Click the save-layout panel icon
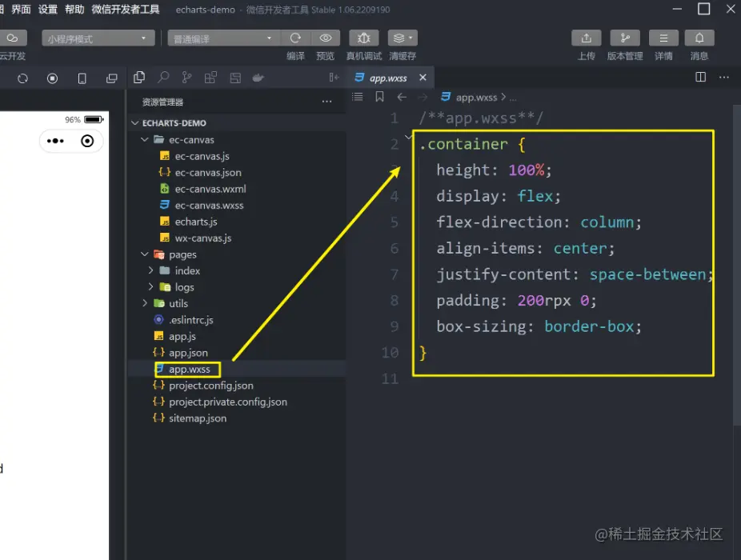 click(x=235, y=78)
